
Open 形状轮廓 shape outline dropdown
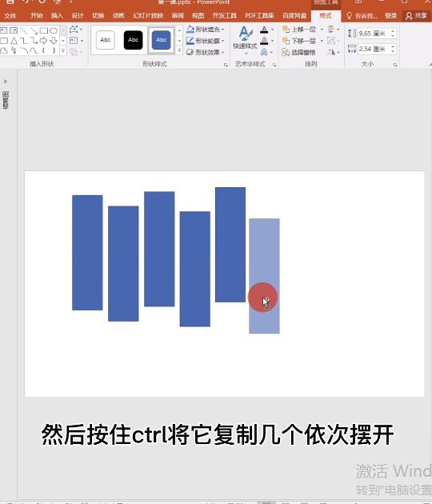click(x=205, y=41)
